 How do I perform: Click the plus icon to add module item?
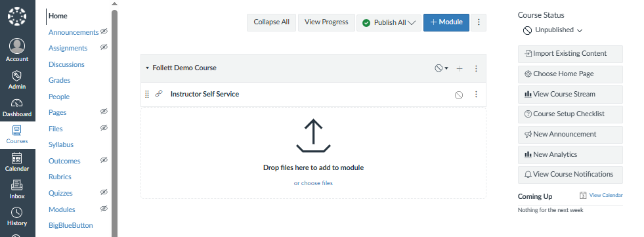click(x=460, y=68)
